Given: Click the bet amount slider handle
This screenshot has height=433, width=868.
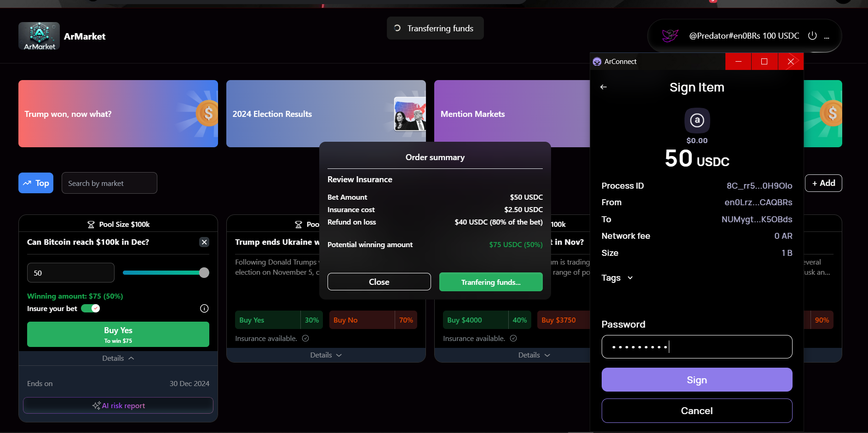Looking at the screenshot, I should tap(204, 273).
